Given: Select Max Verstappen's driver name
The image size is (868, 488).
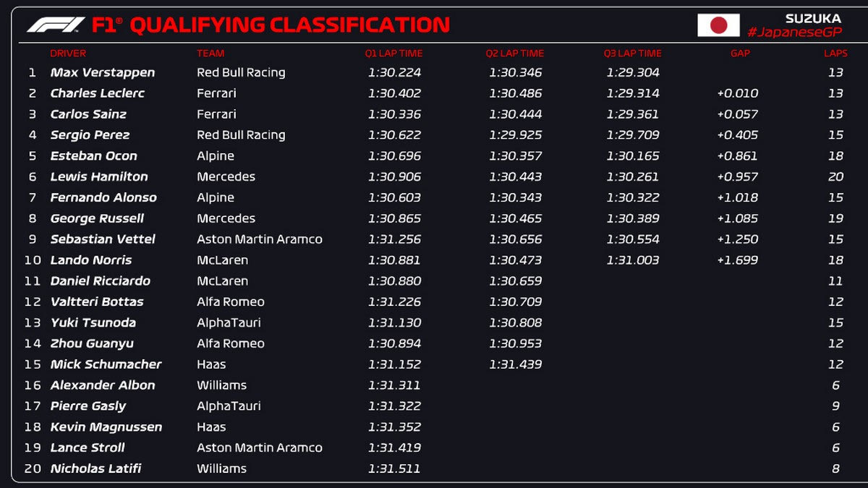Looking at the screenshot, I should pos(102,72).
